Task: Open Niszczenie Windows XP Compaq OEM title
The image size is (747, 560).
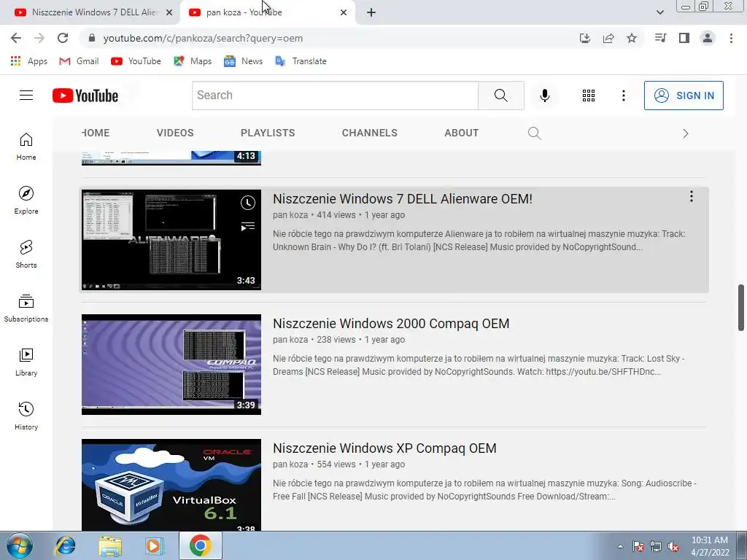Action: [384, 448]
